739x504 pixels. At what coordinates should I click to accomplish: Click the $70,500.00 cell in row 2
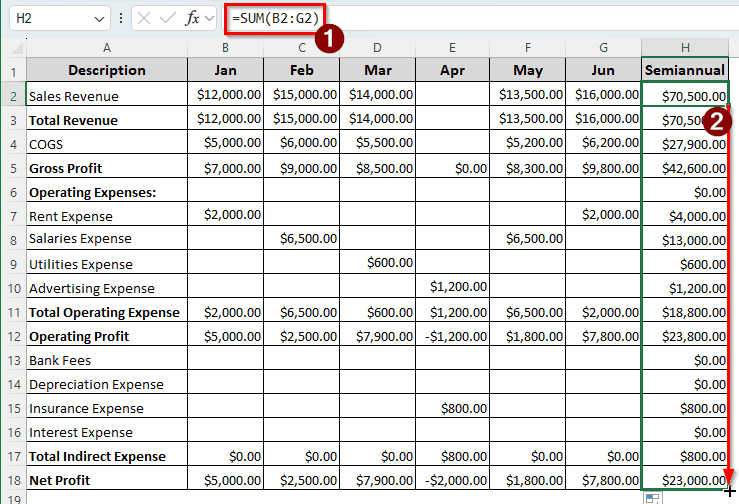pos(685,94)
